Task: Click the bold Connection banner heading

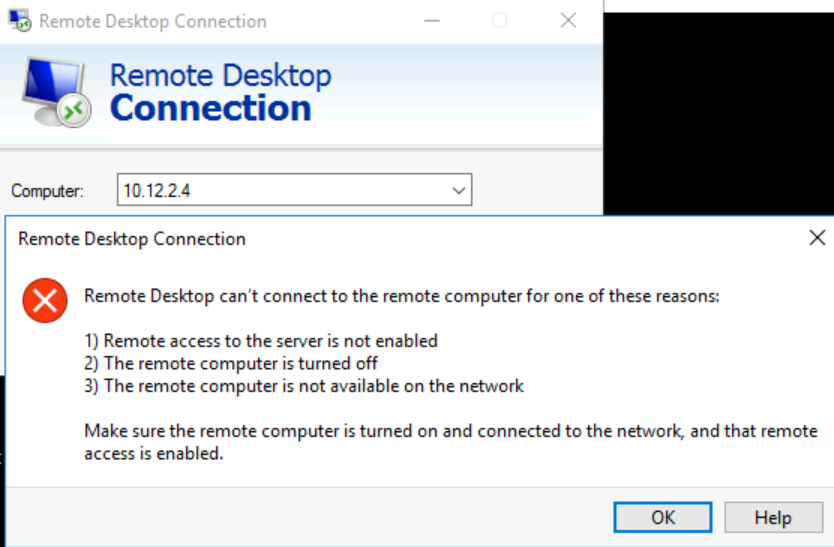Action: 211,108
